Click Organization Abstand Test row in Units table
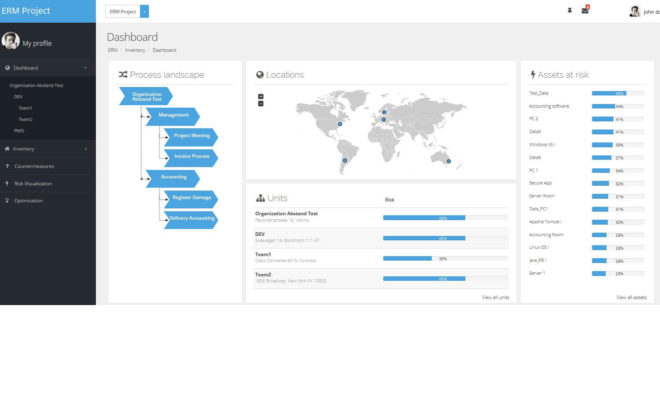Image resolution: width=660 pixels, height=420 pixels. [x=381, y=217]
